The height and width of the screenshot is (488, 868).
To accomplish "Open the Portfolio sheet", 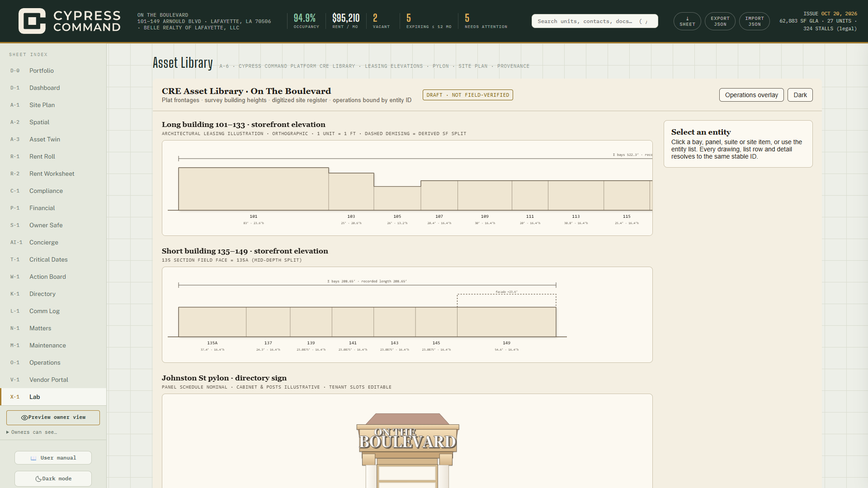I will click(53, 71).
